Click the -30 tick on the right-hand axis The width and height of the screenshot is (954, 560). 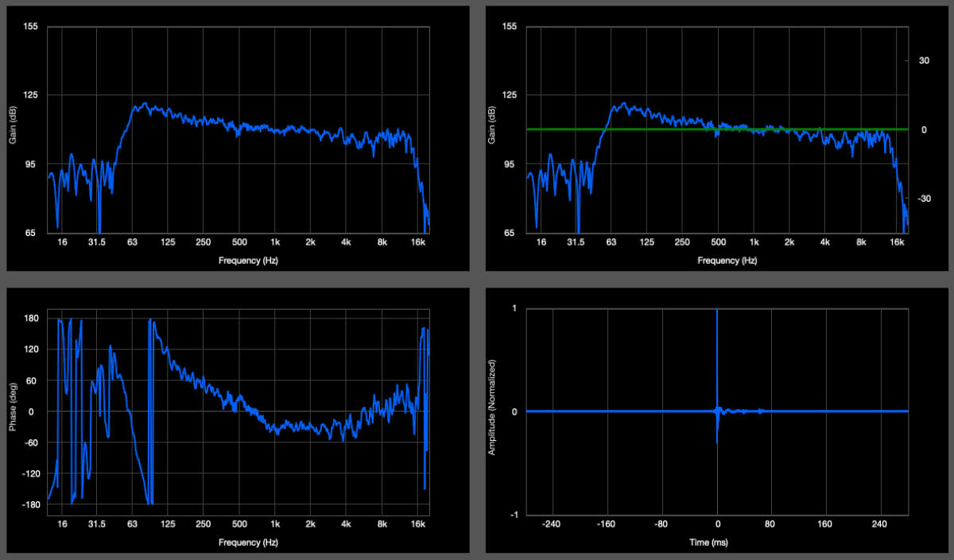point(923,199)
